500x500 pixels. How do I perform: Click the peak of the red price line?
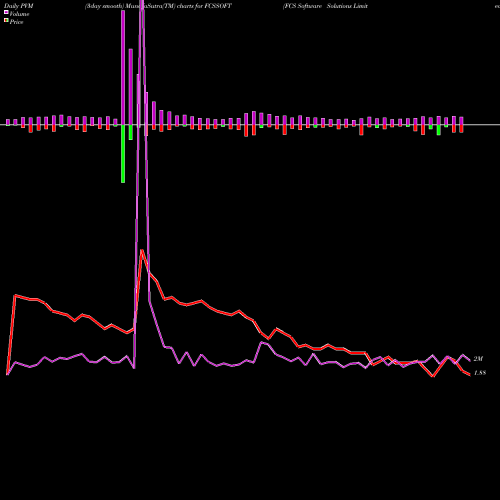pyautogui.click(x=142, y=250)
